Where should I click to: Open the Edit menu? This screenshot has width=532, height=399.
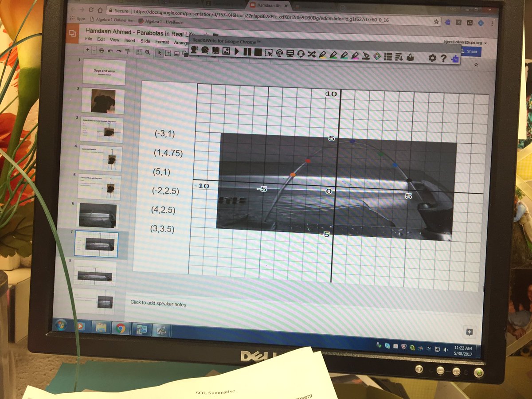pyautogui.click(x=101, y=39)
